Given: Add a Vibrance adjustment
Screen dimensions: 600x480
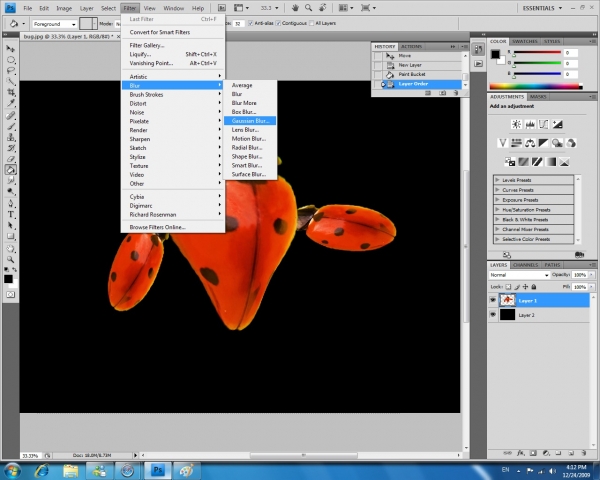Looking at the screenshot, I should (502, 143).
